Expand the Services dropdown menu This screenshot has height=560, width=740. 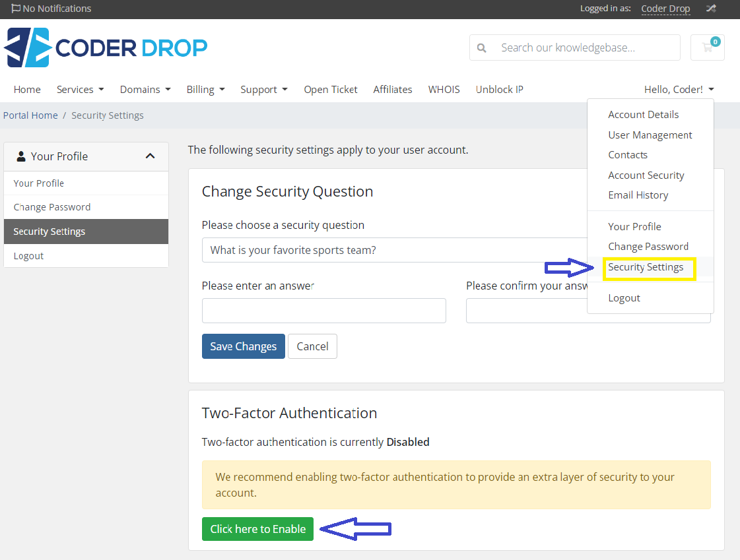(81, 90)
